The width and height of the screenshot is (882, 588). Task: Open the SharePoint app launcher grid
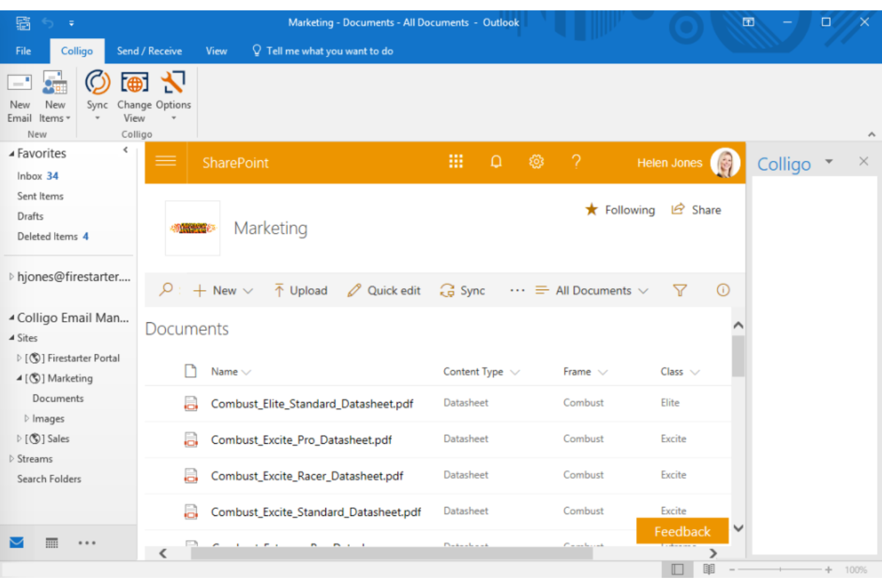(456, 161)
